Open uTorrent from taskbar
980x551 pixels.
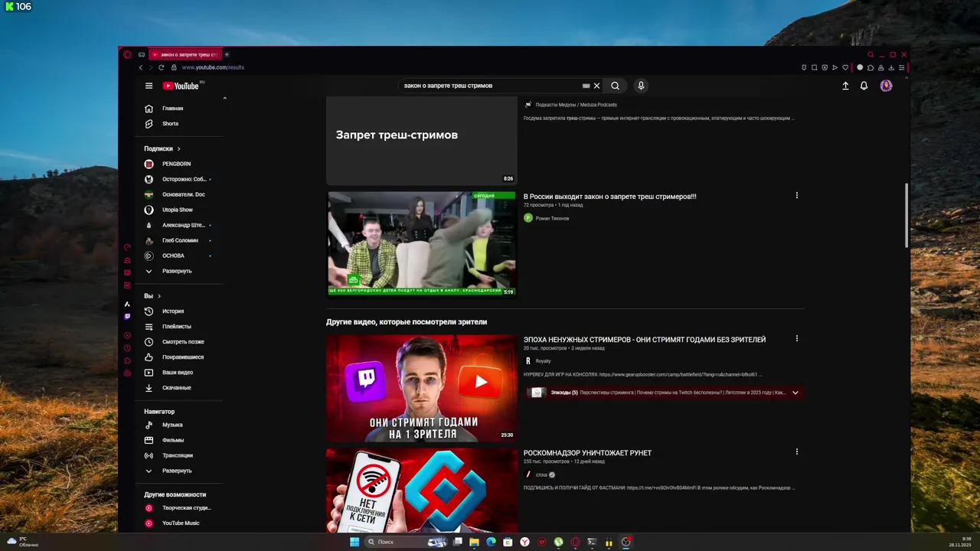(558, 542)
